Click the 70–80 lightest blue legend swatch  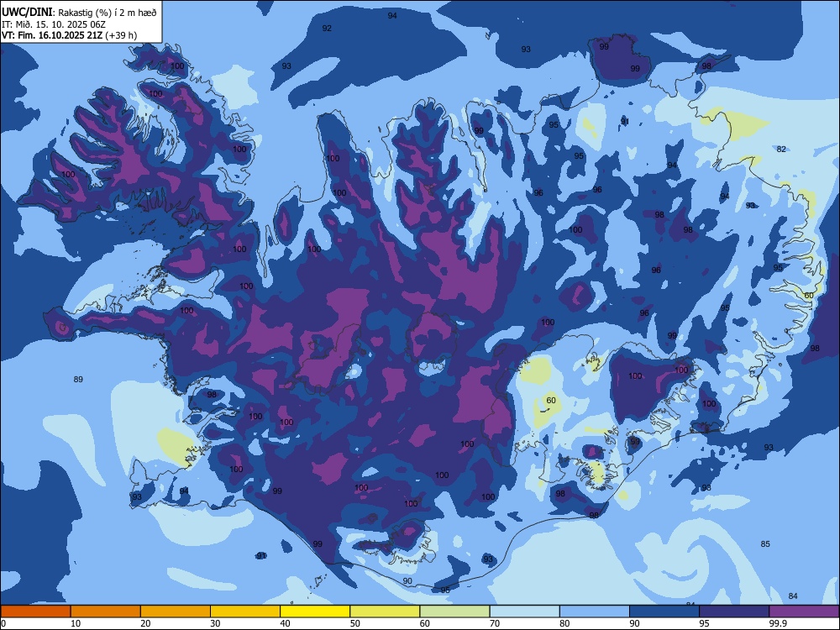tap(524, 612)
